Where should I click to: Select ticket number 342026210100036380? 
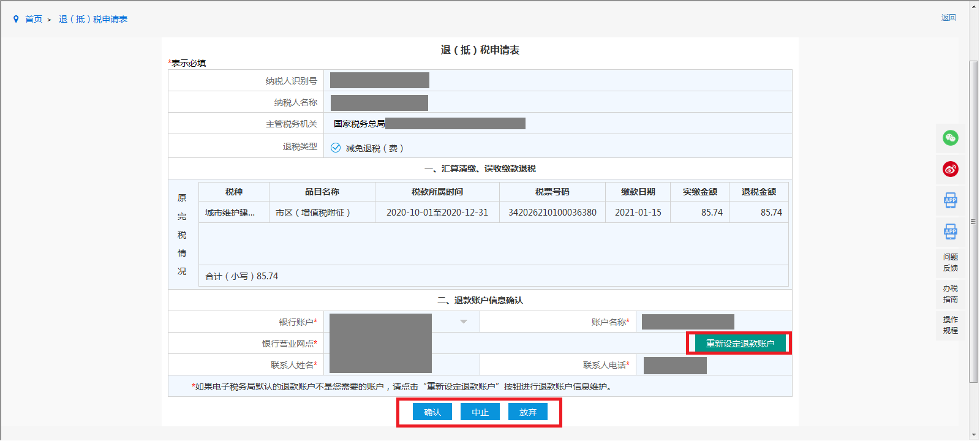(x=552, y=213)
